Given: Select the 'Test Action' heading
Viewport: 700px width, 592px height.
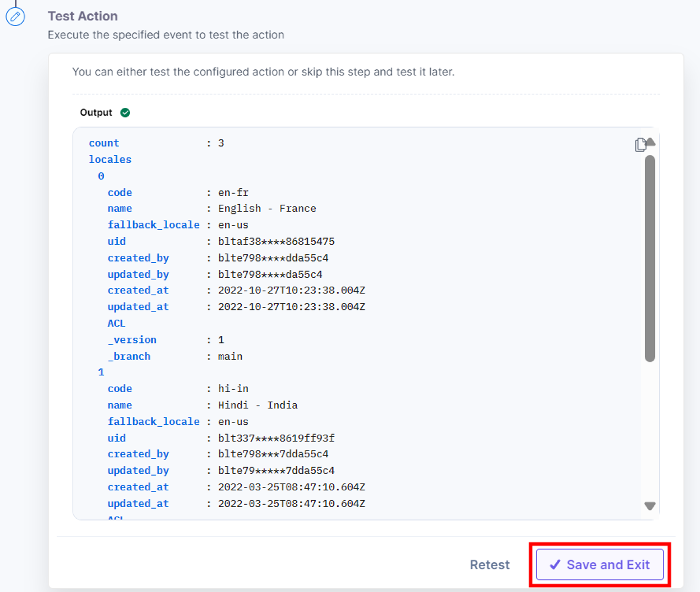Looking at the screenshot, I should tap(83, 16).
